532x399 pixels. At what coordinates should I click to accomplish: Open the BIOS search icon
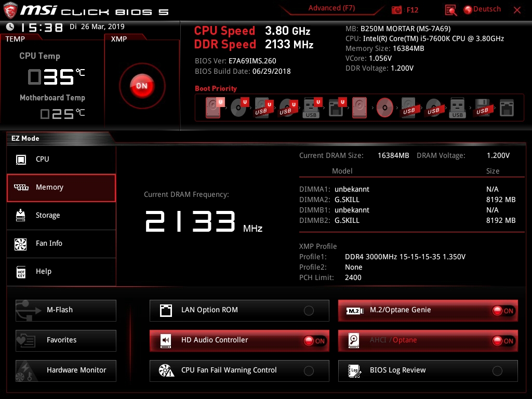[x=450, y=10]
